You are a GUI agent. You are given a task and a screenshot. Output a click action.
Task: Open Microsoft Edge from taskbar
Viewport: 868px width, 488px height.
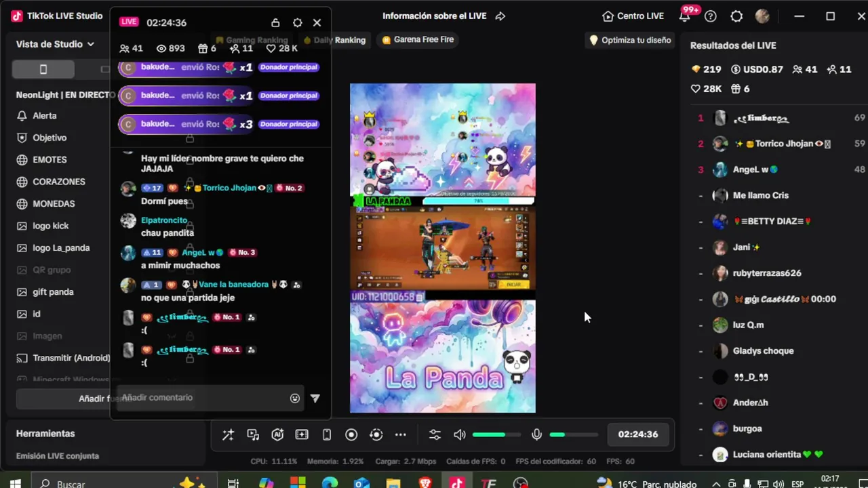pos(330,483)
